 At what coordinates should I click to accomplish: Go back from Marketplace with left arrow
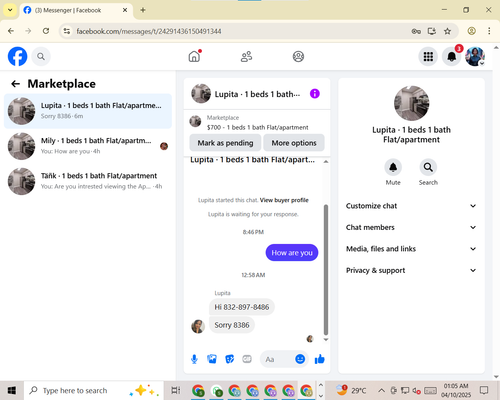point(15,84)
